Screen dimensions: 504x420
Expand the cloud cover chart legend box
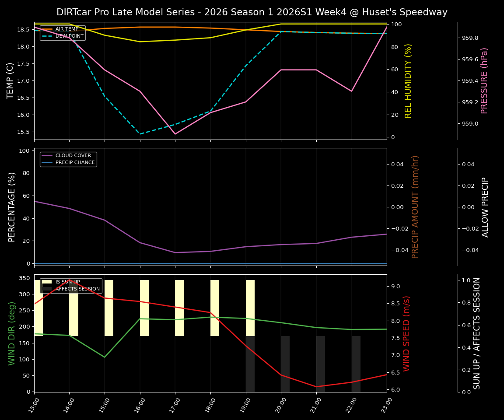click(x=68, y=158)
